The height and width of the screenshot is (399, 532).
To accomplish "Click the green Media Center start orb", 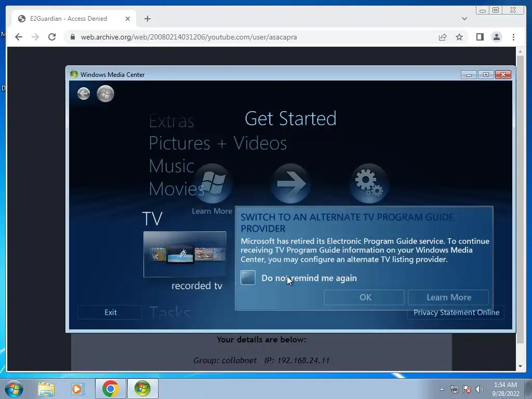I will [105, 94].
